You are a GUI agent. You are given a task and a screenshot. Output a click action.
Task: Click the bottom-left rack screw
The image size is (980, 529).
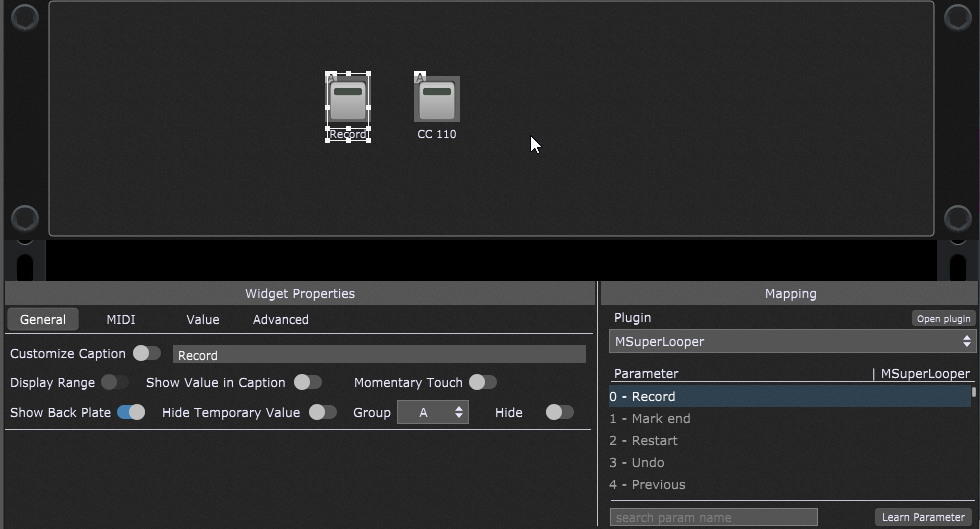coord(25,218)
